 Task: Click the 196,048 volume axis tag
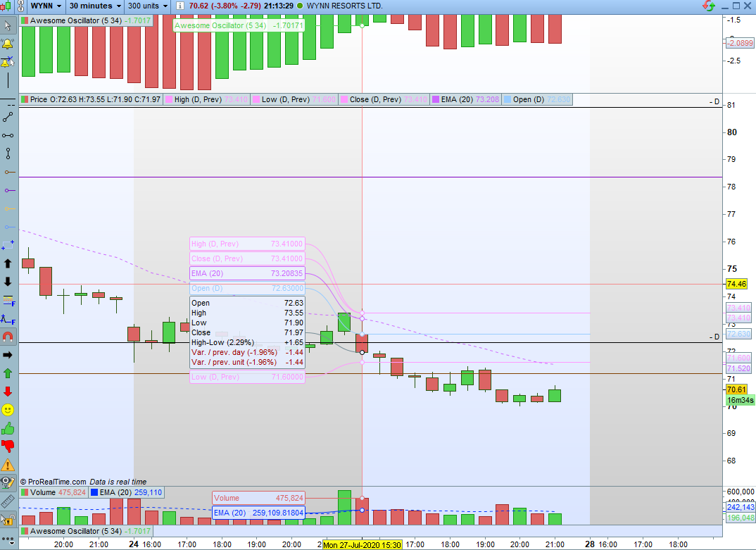point(740,518)
